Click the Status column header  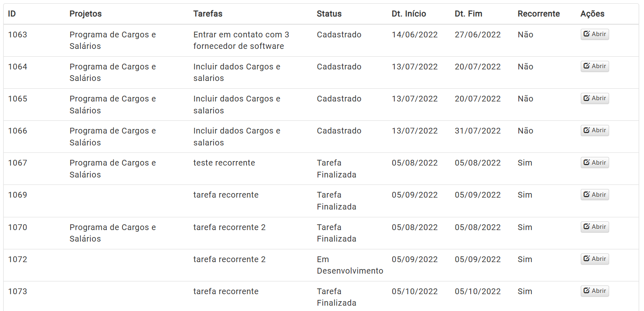(329, 14)
